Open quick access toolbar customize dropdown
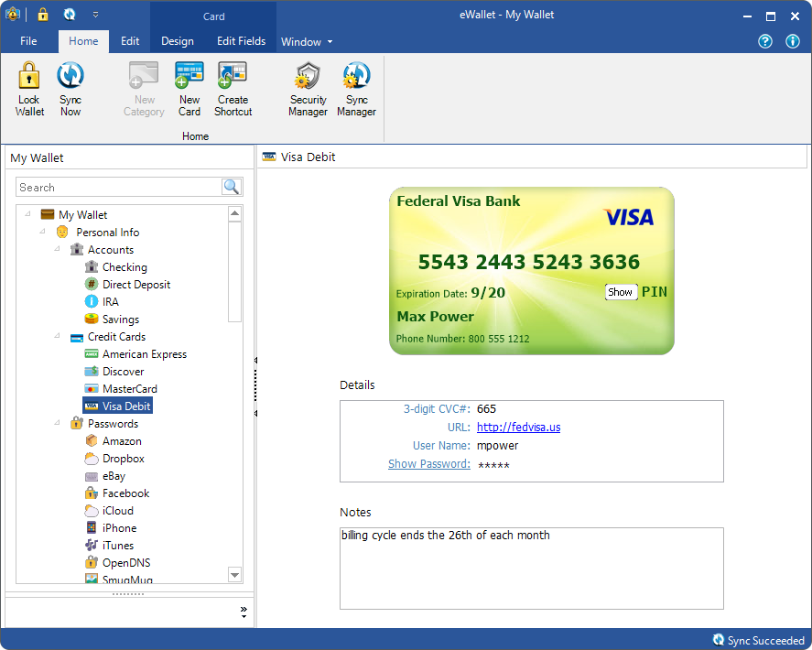The image size is (812, 650). click(95, 15)
